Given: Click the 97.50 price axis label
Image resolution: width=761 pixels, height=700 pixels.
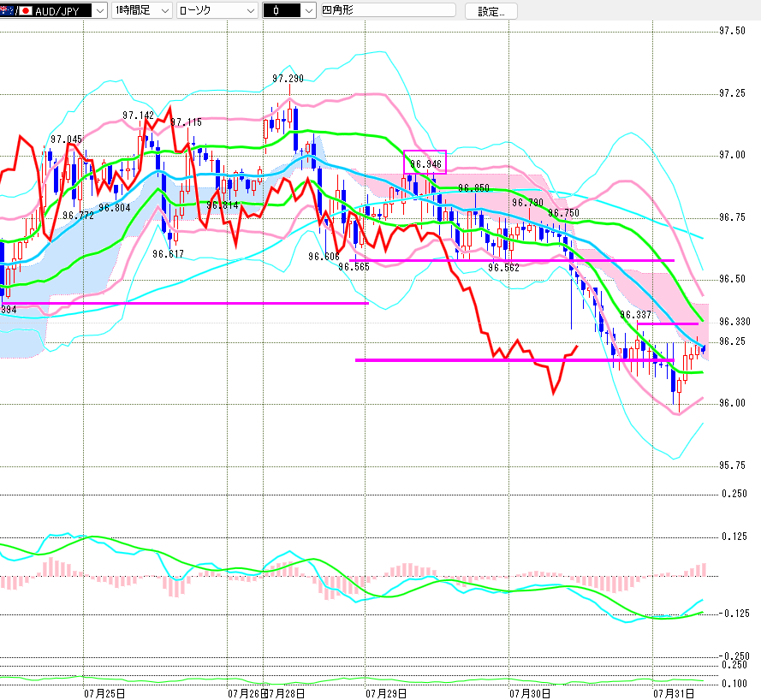Looking at the screenshot, I should tap(733, 31).
